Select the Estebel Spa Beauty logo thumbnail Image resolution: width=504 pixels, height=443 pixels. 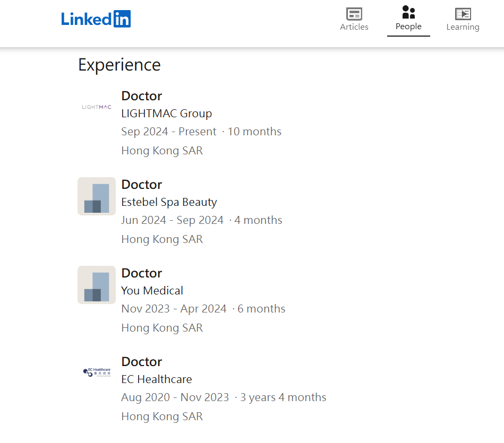tap(96, 196)
